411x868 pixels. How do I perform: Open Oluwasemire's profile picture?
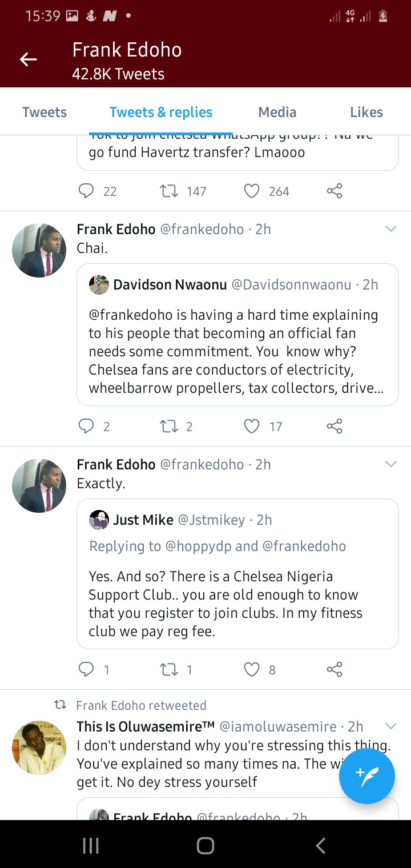(x=39, y=748)
